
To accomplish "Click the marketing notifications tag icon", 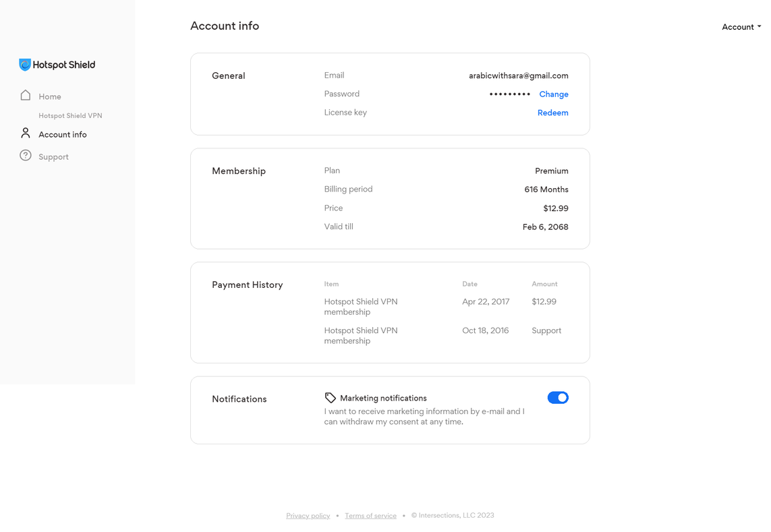I will [x=331, y=398].
